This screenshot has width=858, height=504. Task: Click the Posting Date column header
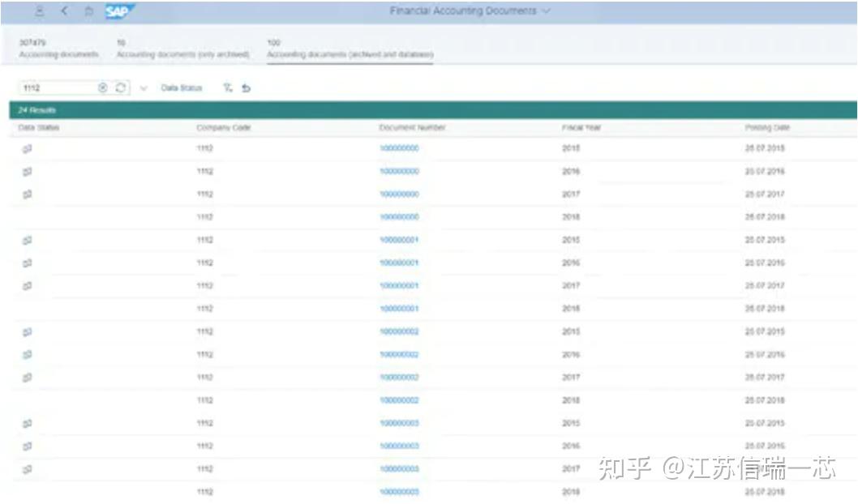[769, 128]
